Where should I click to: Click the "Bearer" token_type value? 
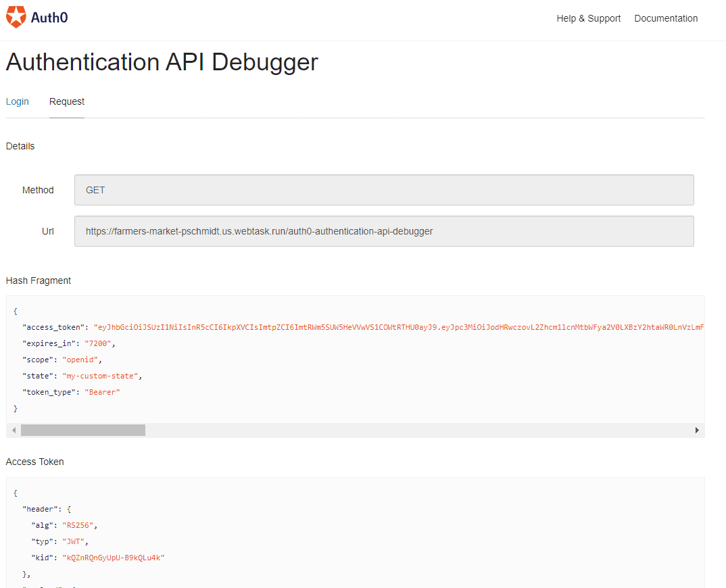point(102,392)
